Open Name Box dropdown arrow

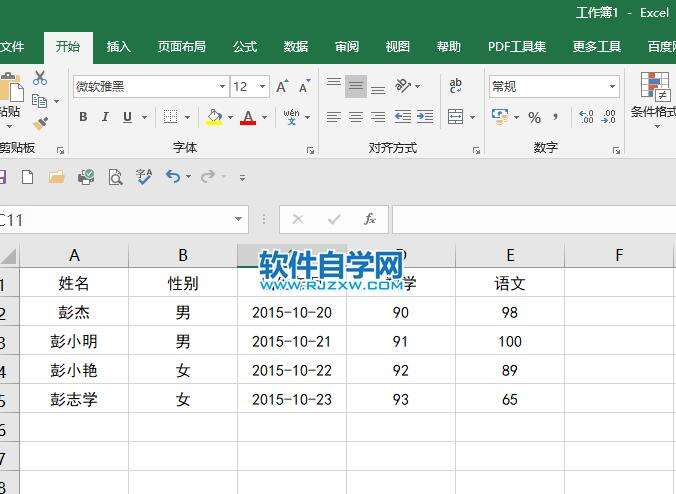coord(238,219)
